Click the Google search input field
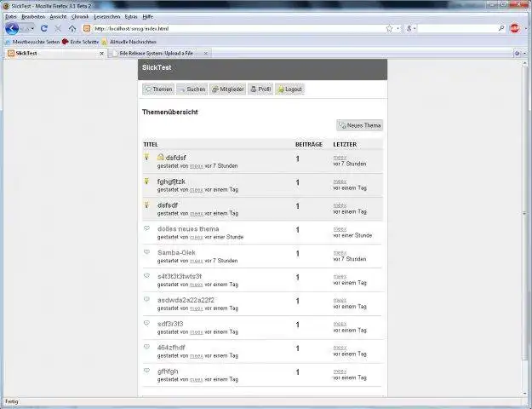 [457, 28]
